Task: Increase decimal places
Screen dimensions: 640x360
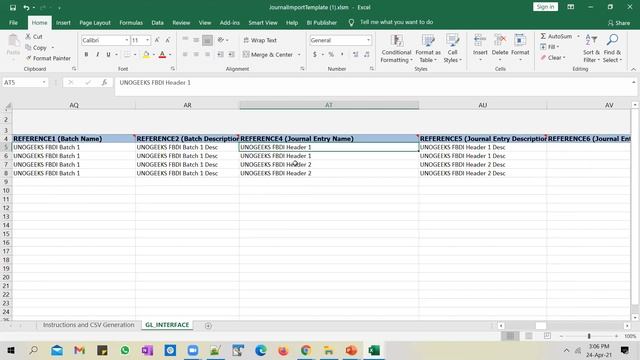Action: (356, 54)
